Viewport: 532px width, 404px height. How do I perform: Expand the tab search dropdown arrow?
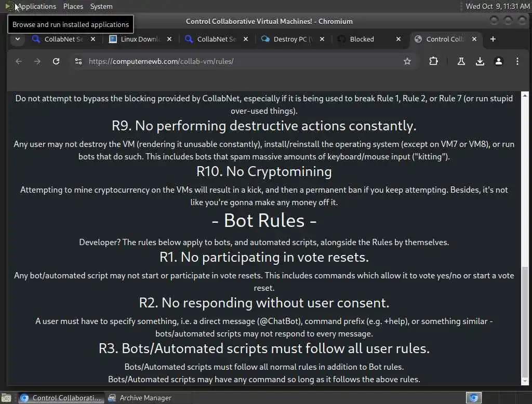pyautogui.click(x=18, y=39)
